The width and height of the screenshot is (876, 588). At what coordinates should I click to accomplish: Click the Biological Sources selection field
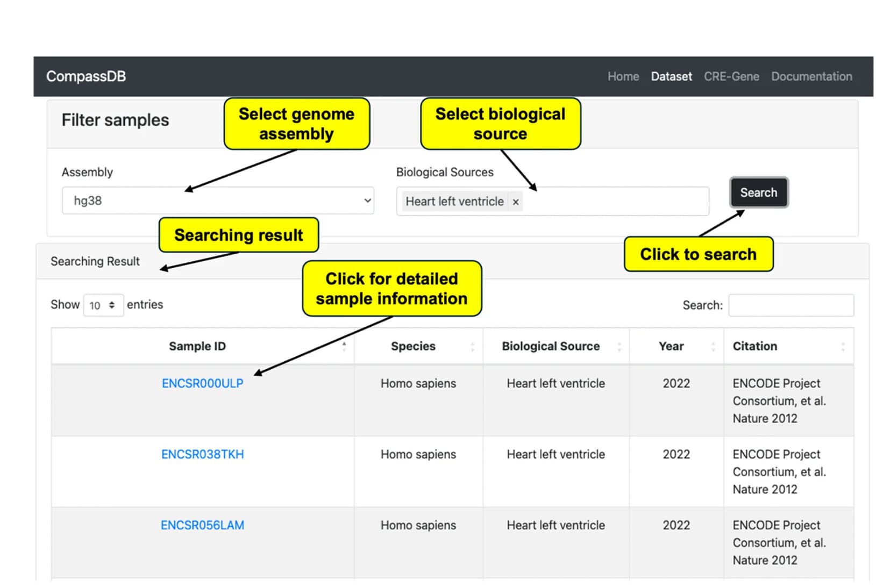[x=552, y=202]
